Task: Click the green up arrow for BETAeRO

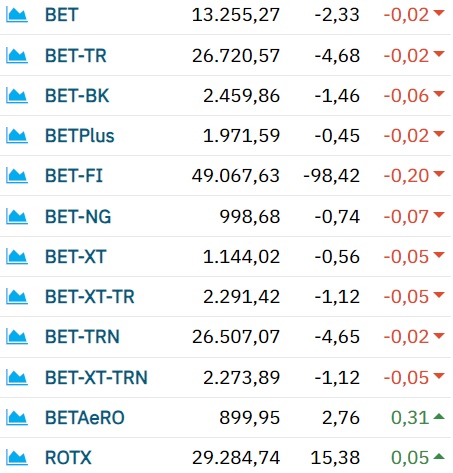Action: click(x=439, y=416)
